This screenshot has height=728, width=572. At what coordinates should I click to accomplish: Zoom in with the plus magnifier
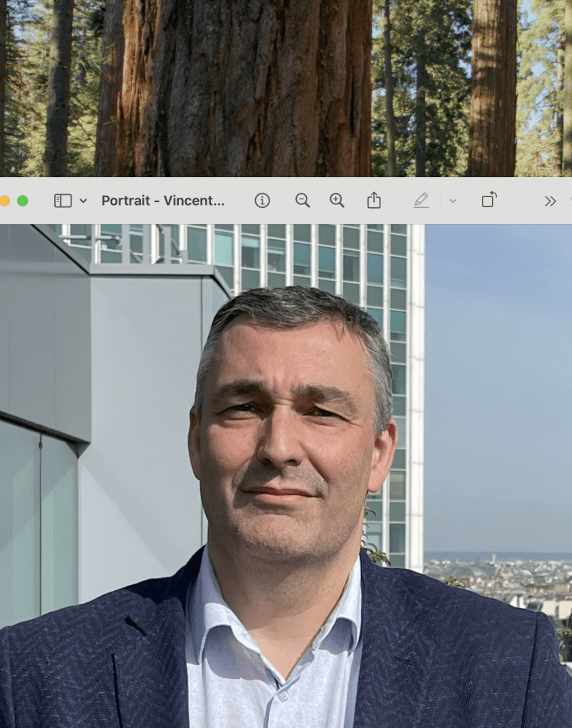pos(337,201)
